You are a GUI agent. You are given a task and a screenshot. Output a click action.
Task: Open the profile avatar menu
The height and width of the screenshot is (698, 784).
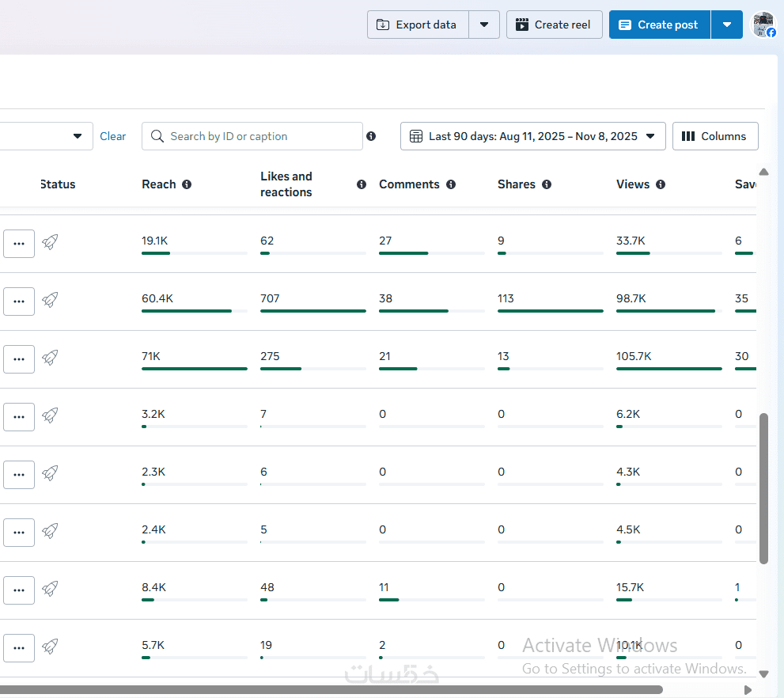tap(763, 25)
